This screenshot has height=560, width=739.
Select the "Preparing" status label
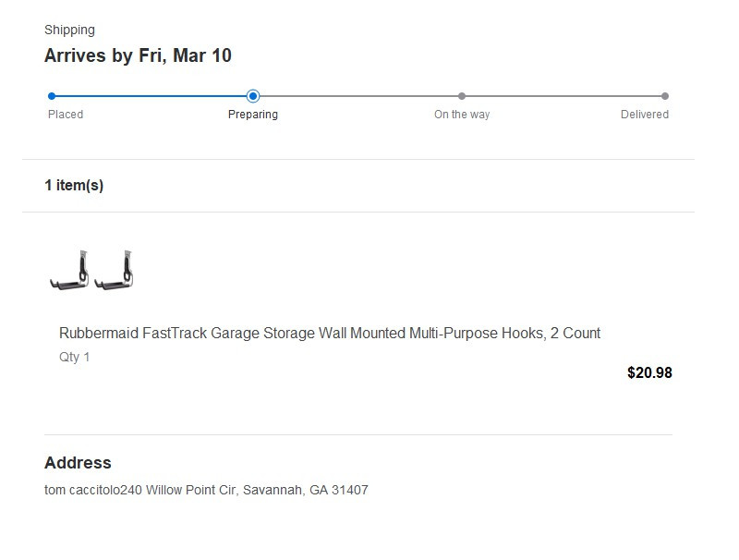[x=253, y=115]
